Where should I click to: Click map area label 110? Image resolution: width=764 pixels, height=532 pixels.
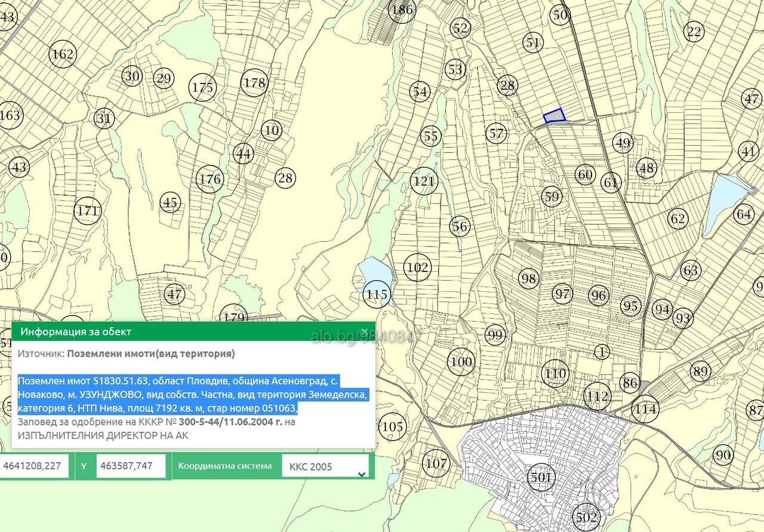point(555,374)
